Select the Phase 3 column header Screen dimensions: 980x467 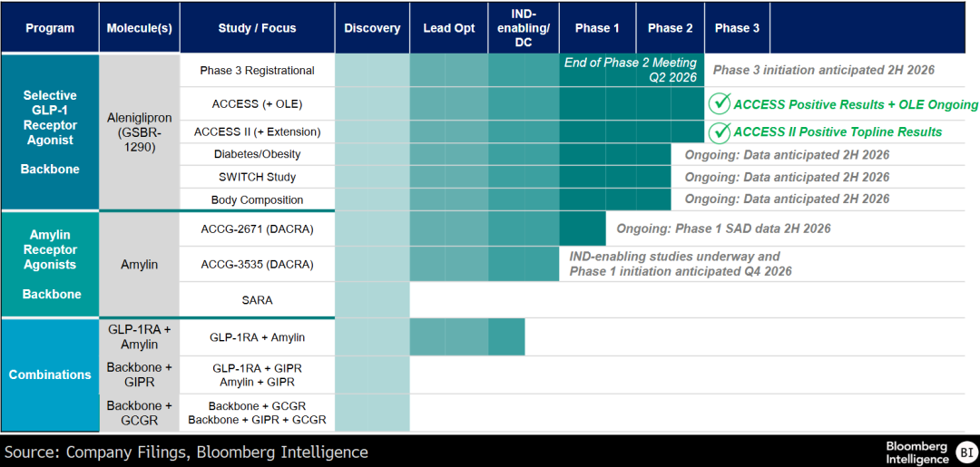(x=737, y=28)
